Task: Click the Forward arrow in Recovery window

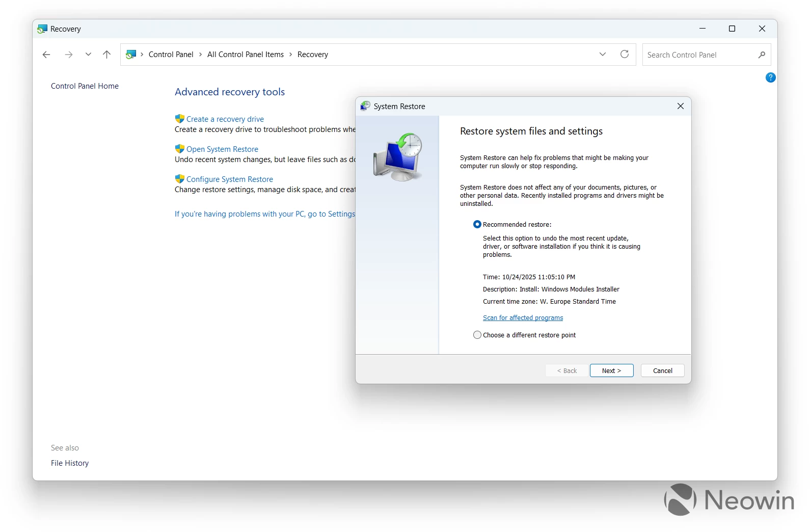Action: 69,55
